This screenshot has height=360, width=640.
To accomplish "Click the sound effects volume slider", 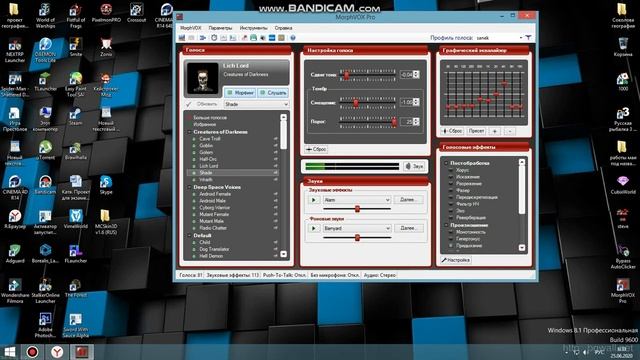I will (x=357, y=209).
